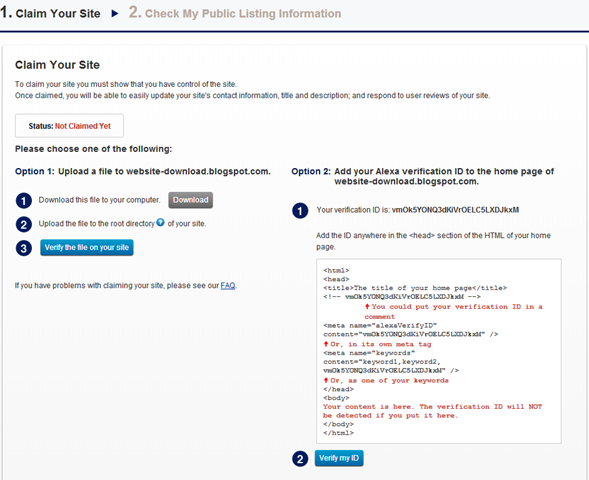Click the Verify my ID button
Viewport: 589px width, 480px height.
click(339, 458)
